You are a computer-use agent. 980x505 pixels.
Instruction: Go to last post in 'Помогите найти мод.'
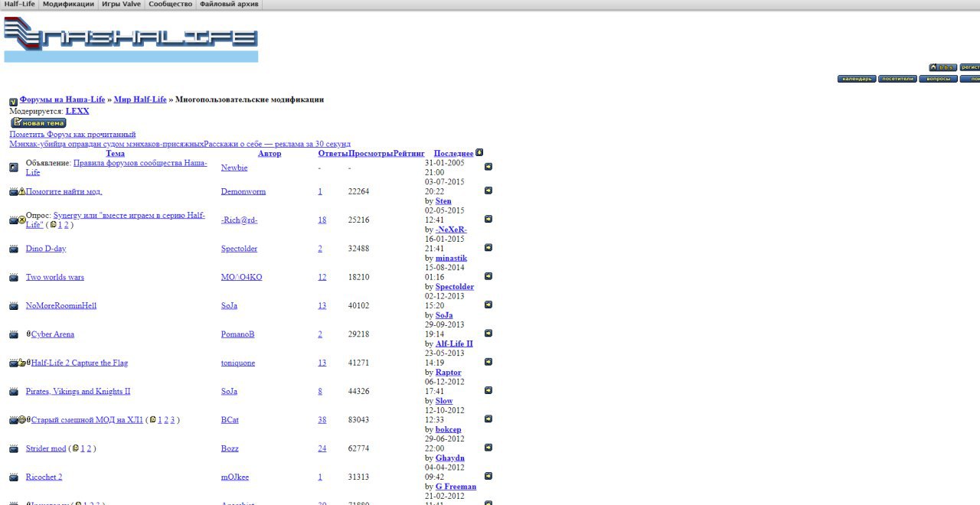click(488, 191)
